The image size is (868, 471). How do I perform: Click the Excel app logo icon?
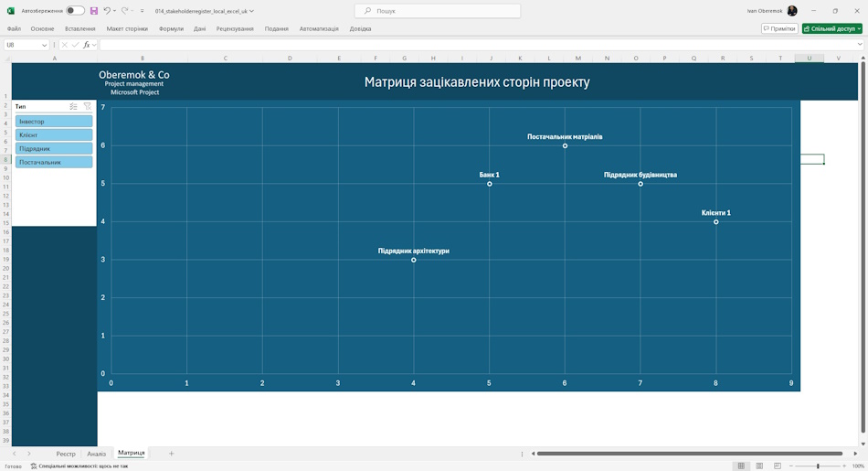tap(11, 11)
